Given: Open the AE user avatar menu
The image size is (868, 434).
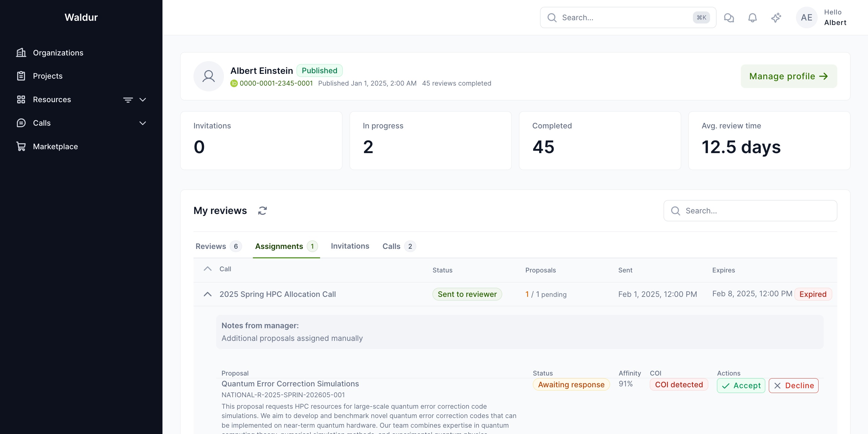Looking at the screenshot, I should coord(806,17).
